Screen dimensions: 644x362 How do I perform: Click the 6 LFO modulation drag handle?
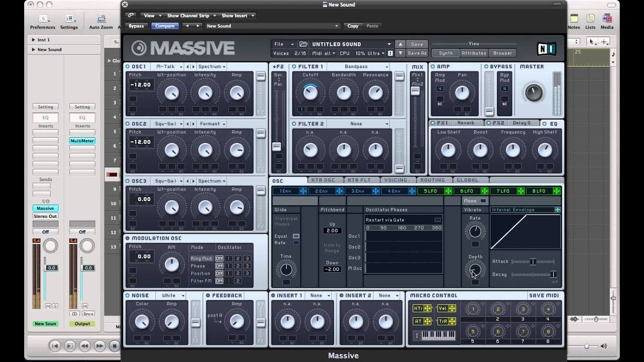484,191
